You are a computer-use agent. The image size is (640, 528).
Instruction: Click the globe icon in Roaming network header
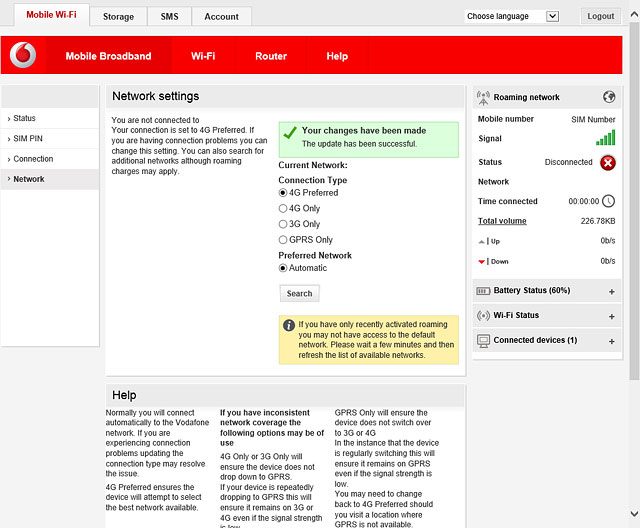pos(609,97)
